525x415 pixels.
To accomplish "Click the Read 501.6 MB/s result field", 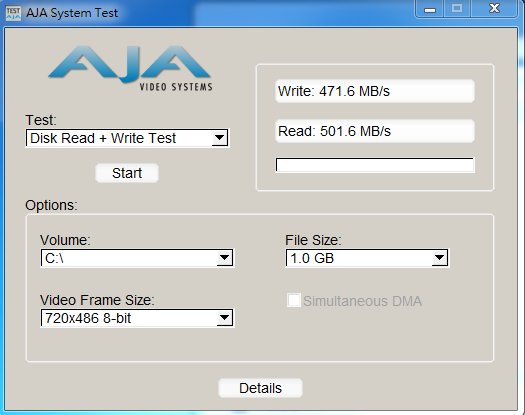I will (375, 131).
